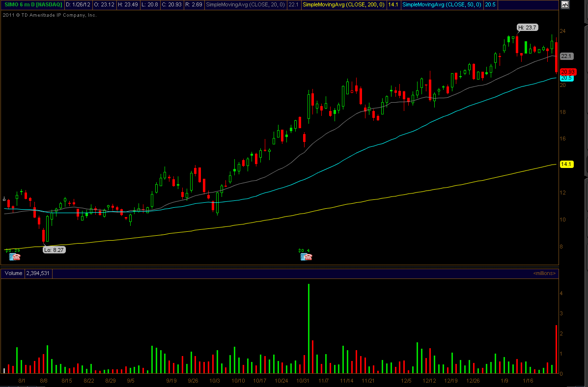Click the 16 label on price axis
This screenshot has width=588, height=387.
[x=562, y=139]
